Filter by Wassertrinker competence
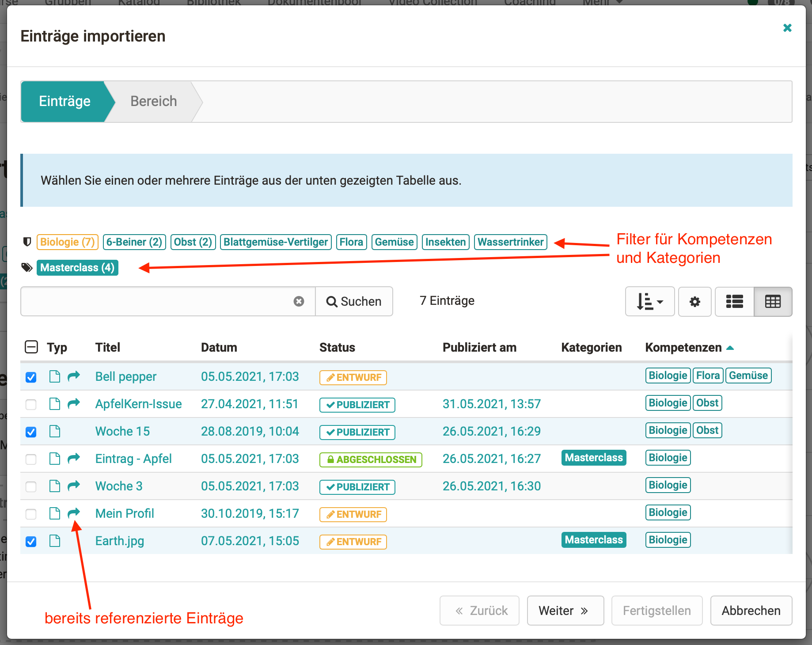Image resolution: width=812 pixels, height=645 pixels. click(511, 242)
